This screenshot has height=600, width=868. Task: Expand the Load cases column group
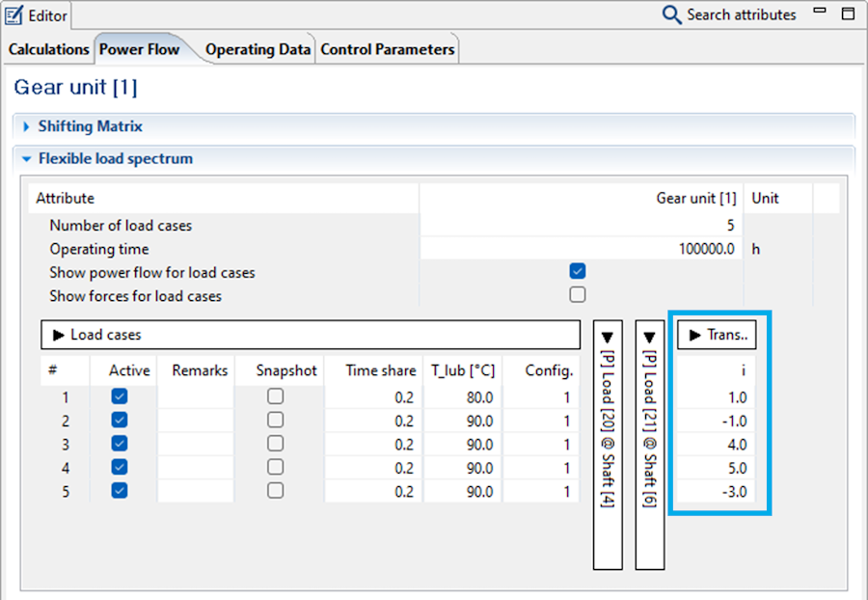click(60, 335)
